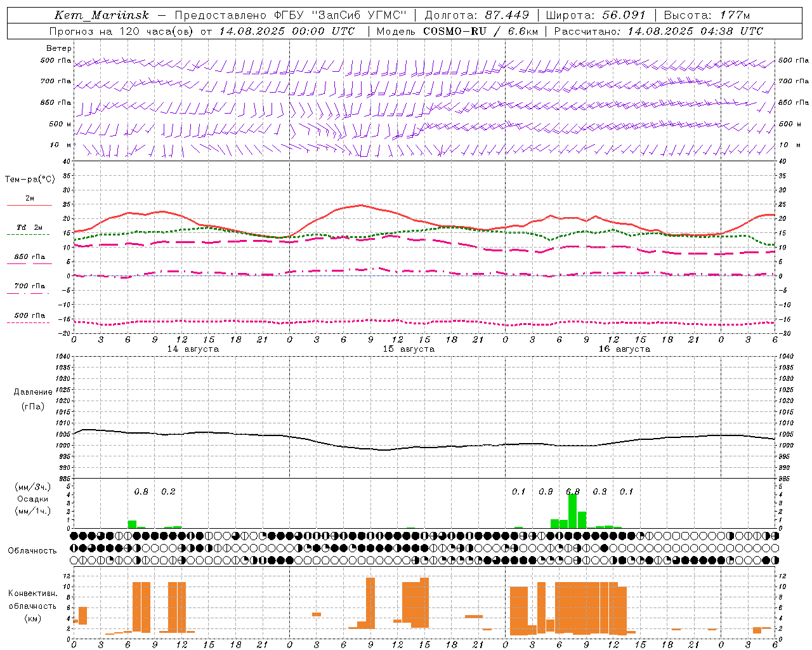Select the 2м temperature legend entry
The image size is (812, 650).
click(x=30, y=199)
